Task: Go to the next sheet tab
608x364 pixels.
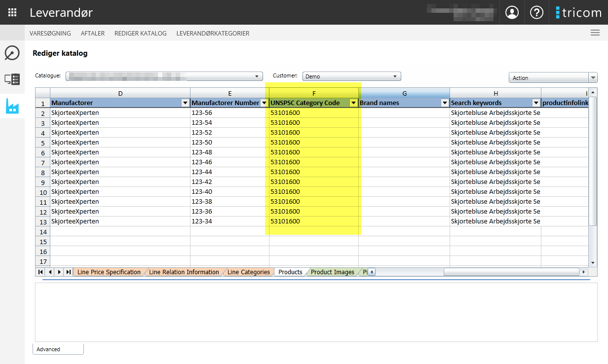Action: (x=59, y=272)
